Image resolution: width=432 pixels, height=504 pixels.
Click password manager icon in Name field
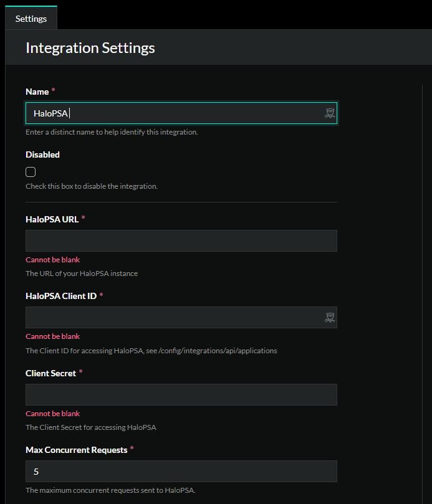[330, 113]
